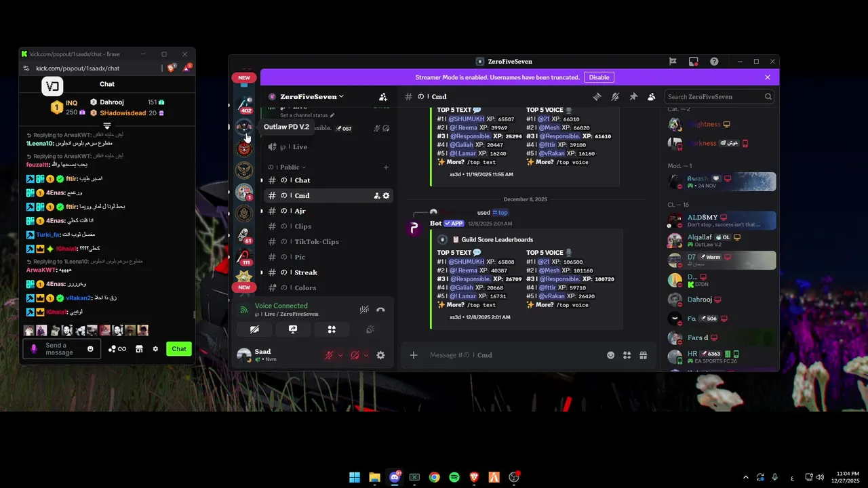This screenshot has width=868, height=488.
Task: Focus the Search ZeroFiveSeven field
Action: point(719,97)
